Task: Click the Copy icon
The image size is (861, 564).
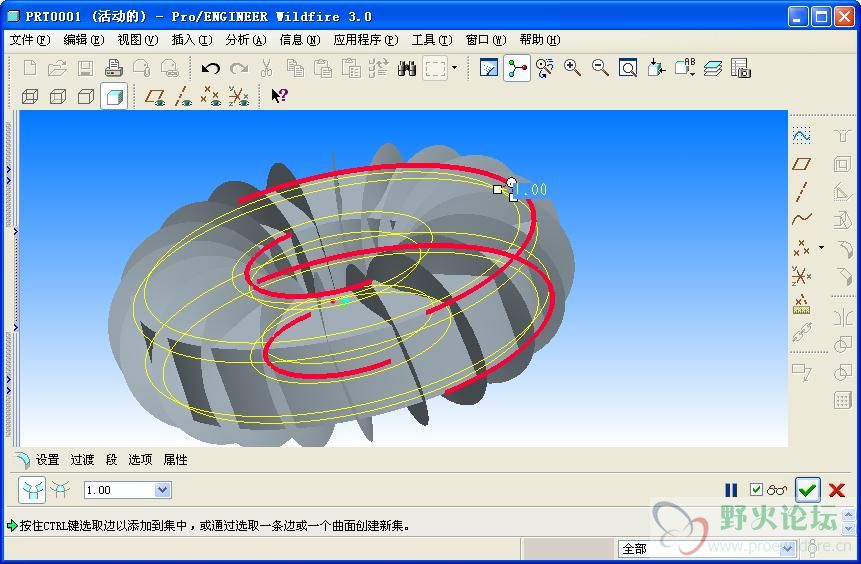Action: coord(295,68)
